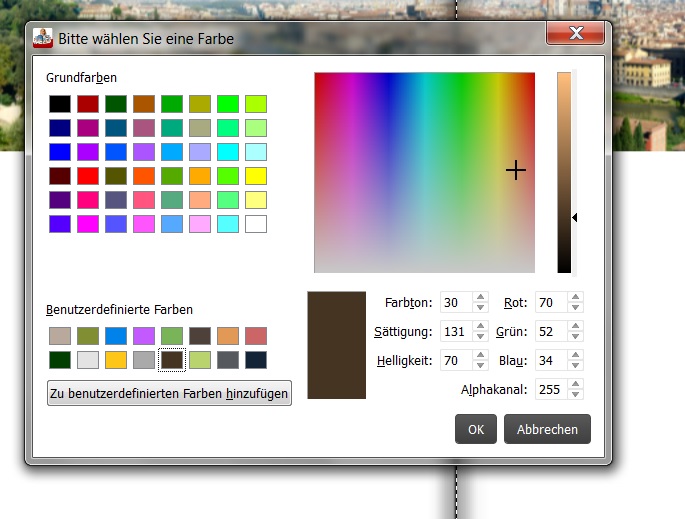This screenshot has width=685, height=519.
Task: Pick the white swatch in Grundfarben
Action: 256,224
